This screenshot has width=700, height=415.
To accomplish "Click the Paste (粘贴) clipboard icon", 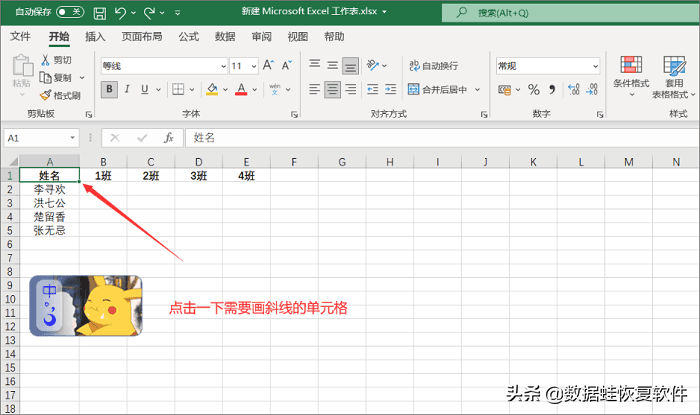I will point(22,66).
